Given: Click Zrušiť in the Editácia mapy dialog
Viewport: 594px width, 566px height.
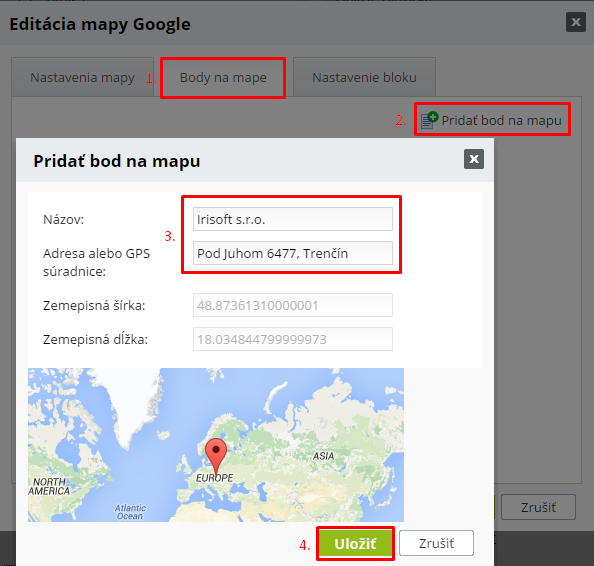Looking at the screenshot, I should (538, 507).
